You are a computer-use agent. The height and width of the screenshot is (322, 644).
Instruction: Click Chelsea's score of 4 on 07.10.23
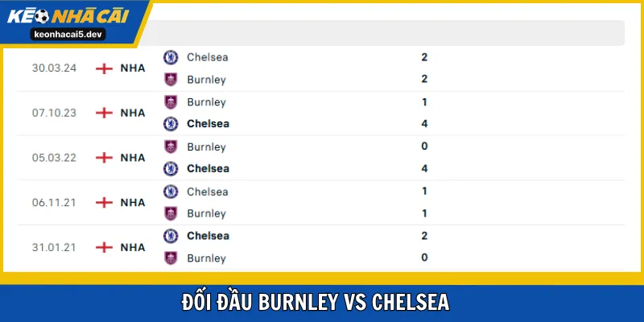424,124
